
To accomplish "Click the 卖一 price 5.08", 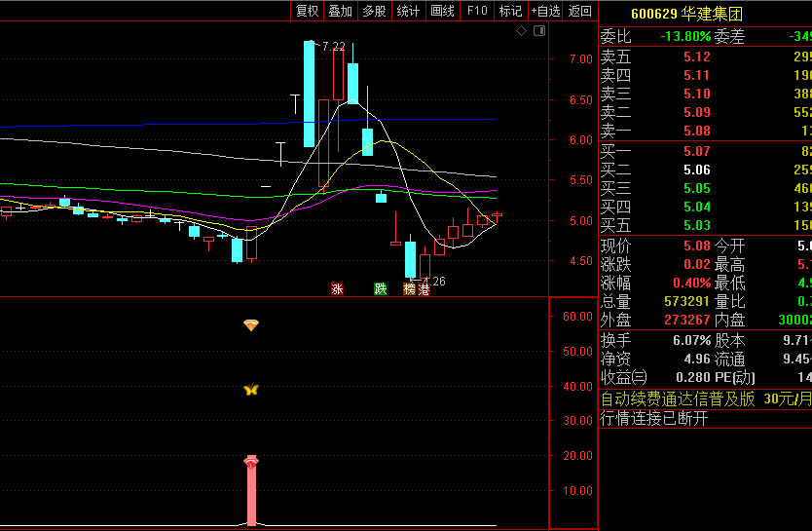I will point(696,131).
